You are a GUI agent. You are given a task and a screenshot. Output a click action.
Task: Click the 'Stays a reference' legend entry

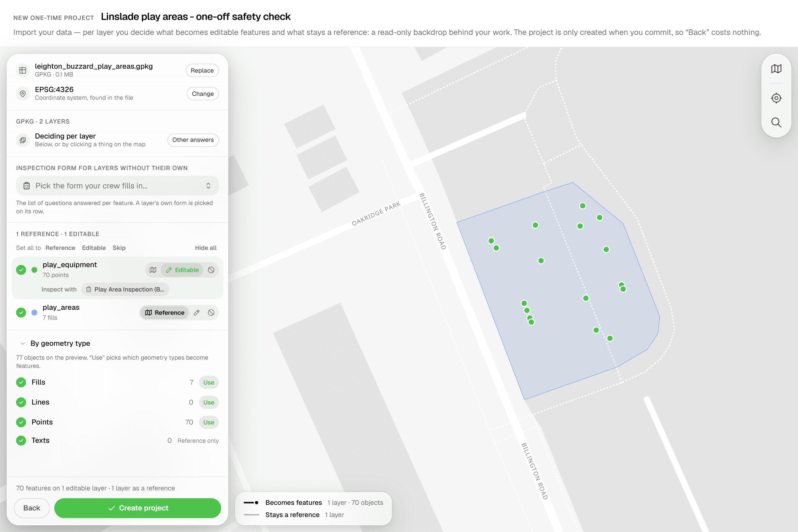click(294, 515)
